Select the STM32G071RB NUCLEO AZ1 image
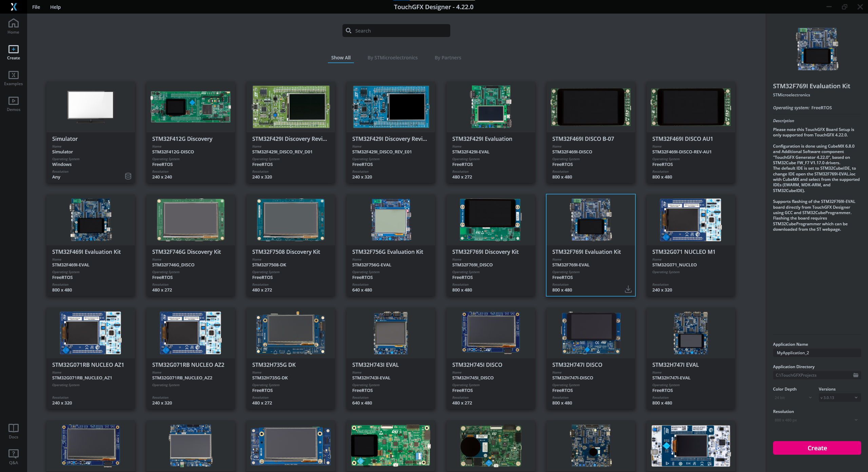Screen dimensions: 868x472 pos(91,333)
